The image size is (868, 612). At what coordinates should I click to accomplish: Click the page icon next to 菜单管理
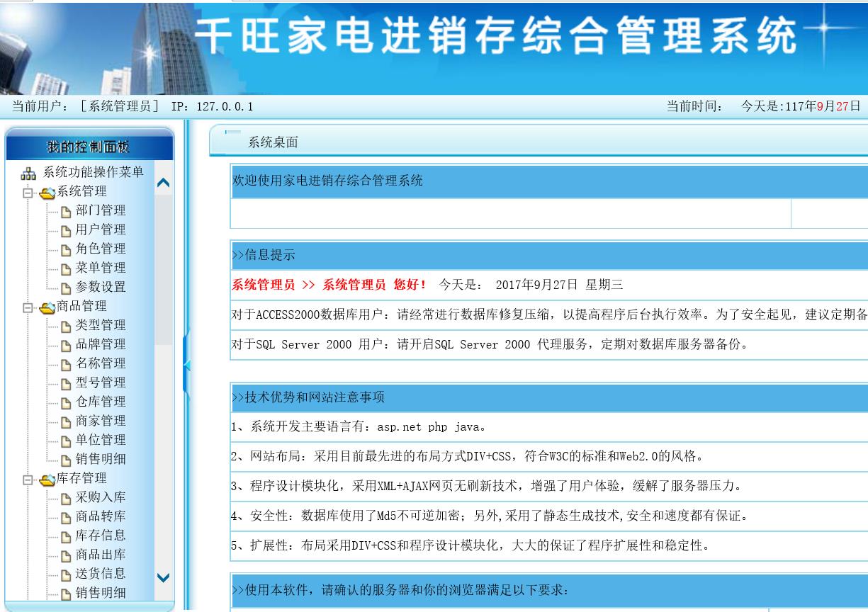(x=66, y=268)
